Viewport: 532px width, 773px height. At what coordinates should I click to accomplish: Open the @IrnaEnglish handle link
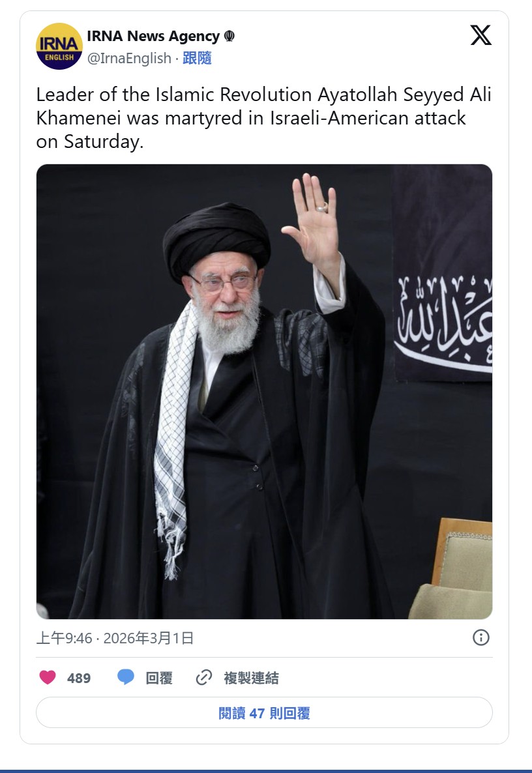click(129, 58)
